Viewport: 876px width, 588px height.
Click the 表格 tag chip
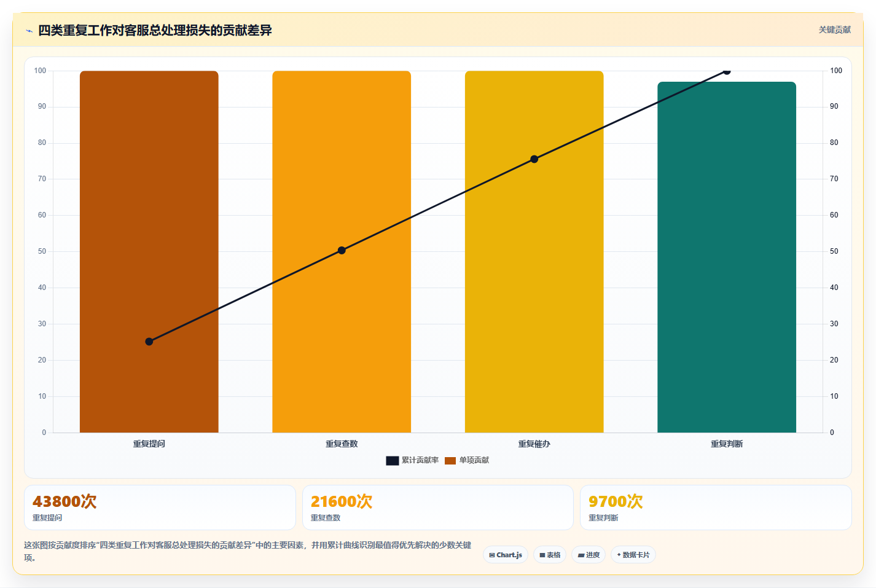550,555
